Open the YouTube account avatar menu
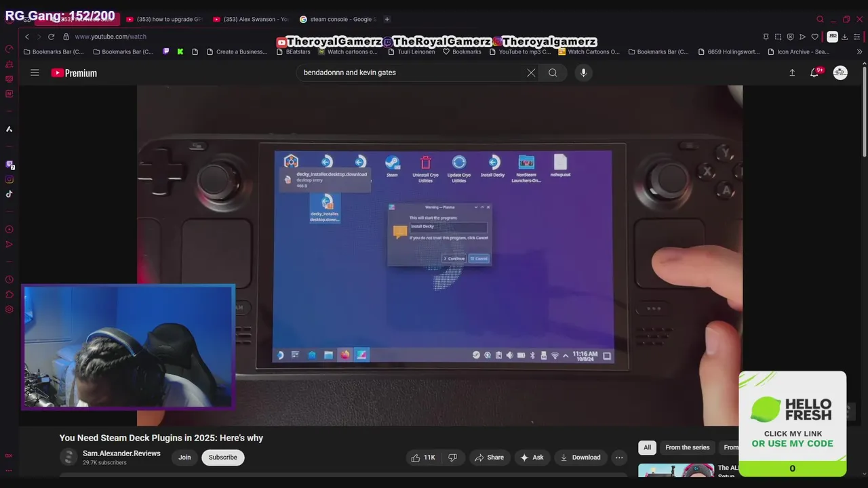 pos(840,73)
